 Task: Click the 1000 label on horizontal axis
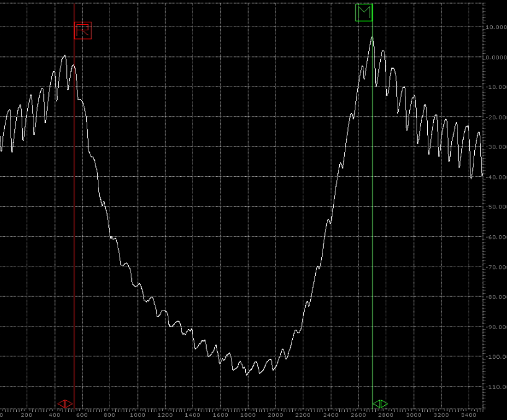click(137, 415)
